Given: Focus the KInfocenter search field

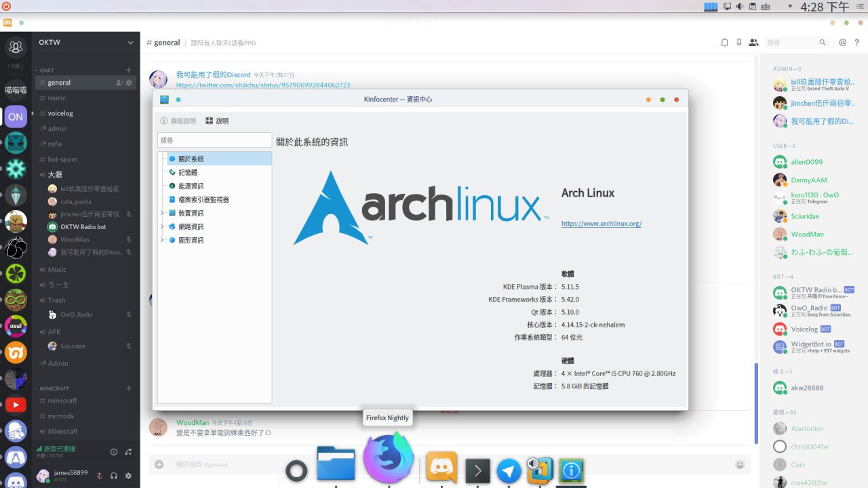Looking at the screenshot, I should click(x=215, y=140).
